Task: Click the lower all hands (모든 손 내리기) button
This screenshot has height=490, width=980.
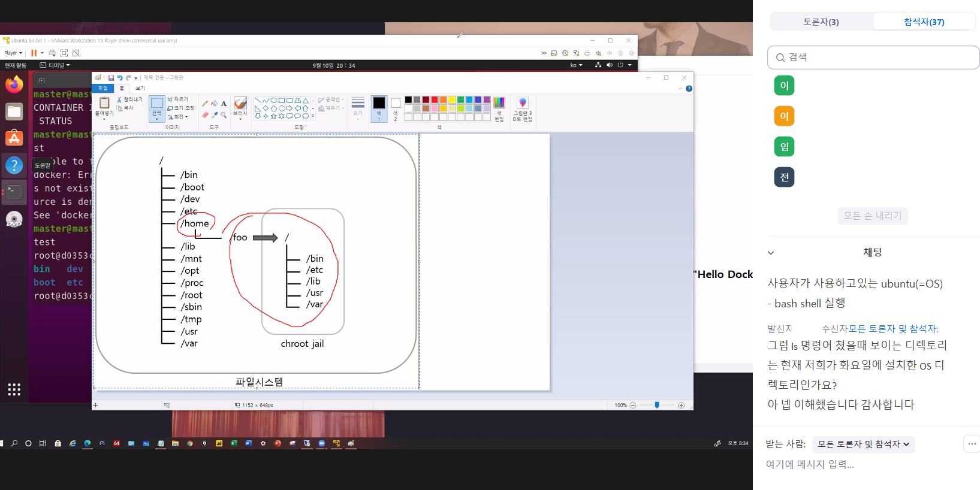Action: 873,216
